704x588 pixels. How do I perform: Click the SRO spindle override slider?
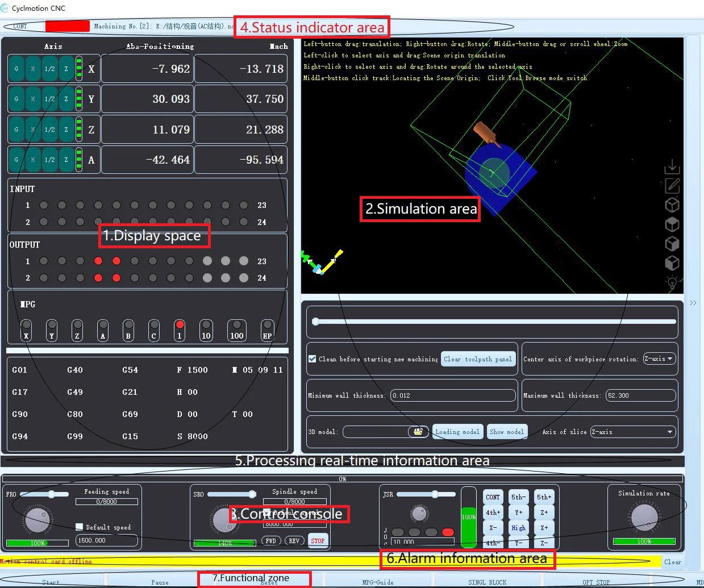232,494
